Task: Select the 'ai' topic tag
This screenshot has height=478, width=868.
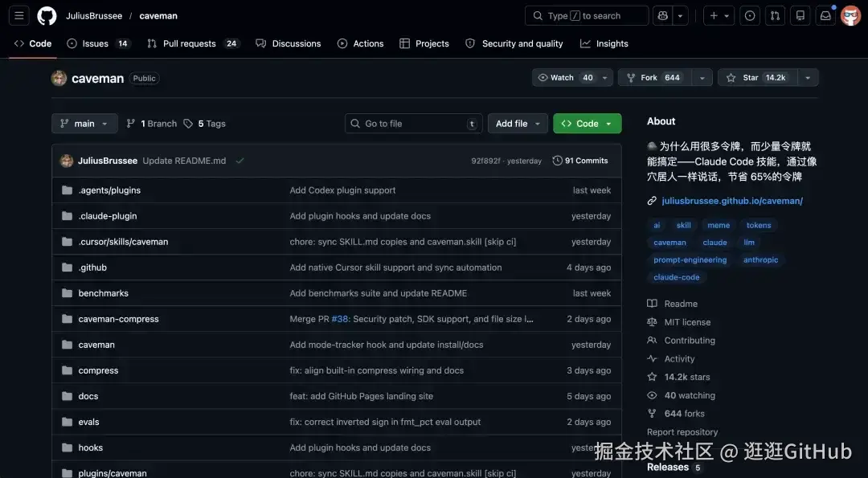Action: 657,225
